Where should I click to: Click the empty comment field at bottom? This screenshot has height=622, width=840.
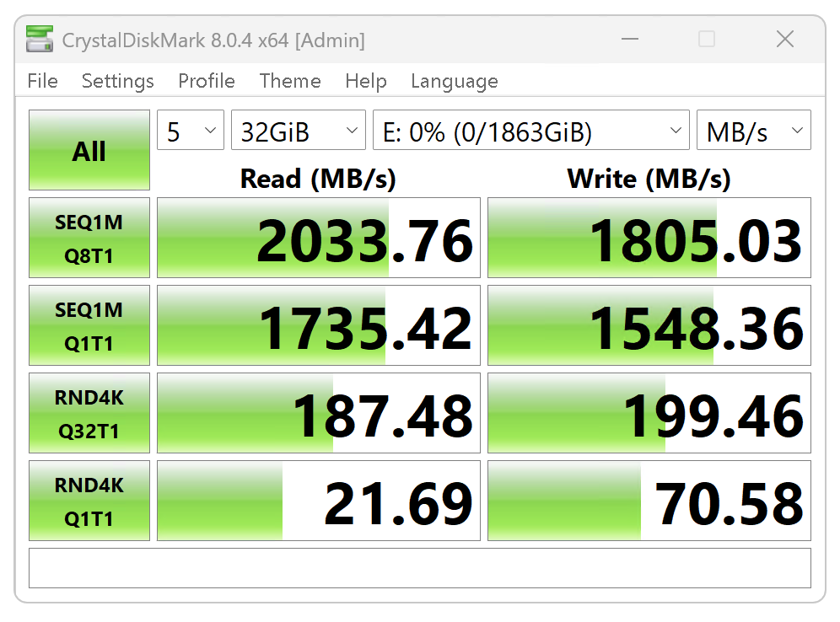click(x=420, y=568)
